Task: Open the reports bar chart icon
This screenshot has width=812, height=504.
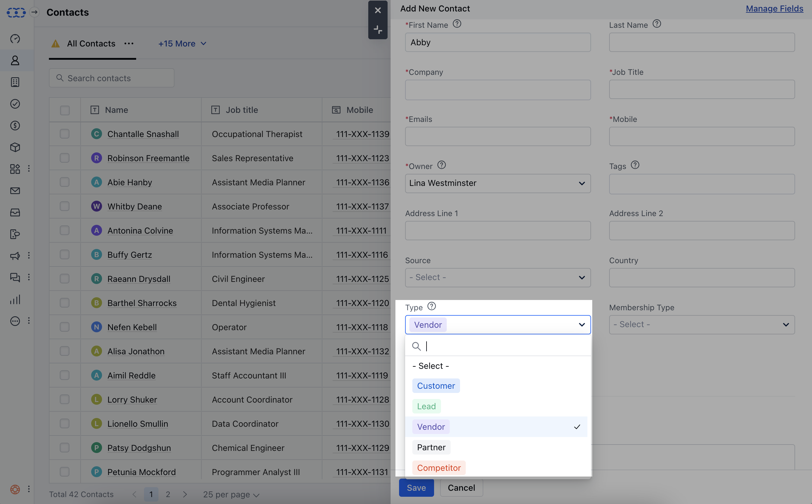Action: coord(15,299)
